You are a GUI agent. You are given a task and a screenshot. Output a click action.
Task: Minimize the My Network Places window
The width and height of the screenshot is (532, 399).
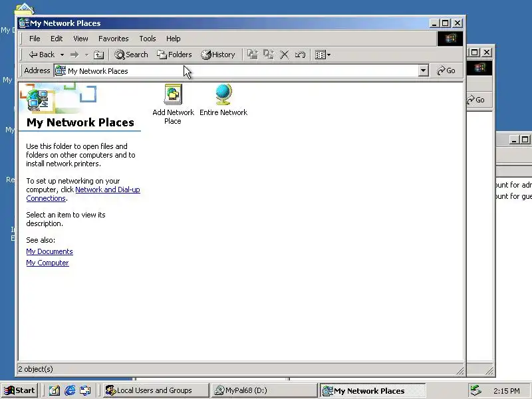click(x=435, y=23)
